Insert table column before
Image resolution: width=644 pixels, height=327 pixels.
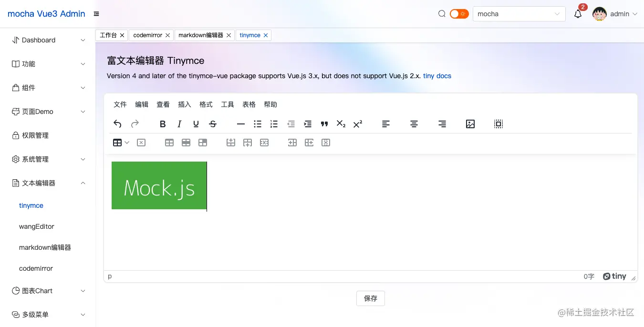[292, 143]
